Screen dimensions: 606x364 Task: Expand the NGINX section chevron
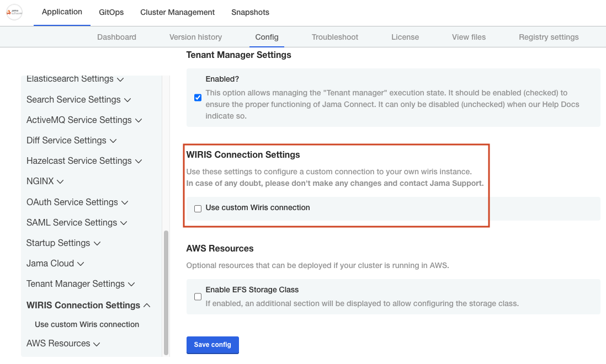pyautogui.click(x=60, y=182)
